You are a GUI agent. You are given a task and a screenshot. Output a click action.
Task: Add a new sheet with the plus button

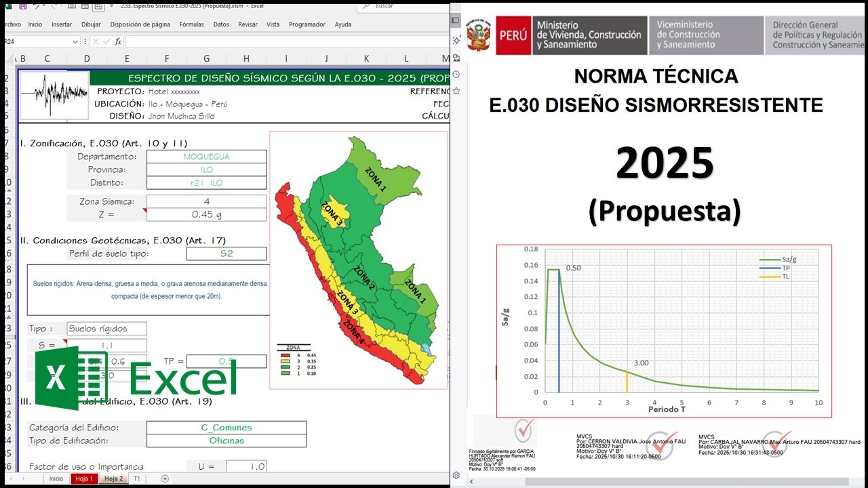click(165, 479)
